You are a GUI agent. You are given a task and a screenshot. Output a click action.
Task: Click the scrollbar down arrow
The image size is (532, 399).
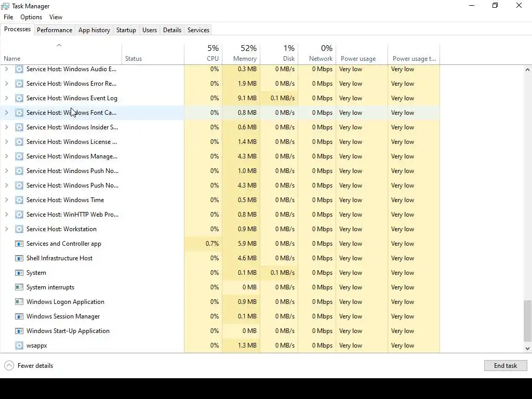click(527, 349)
